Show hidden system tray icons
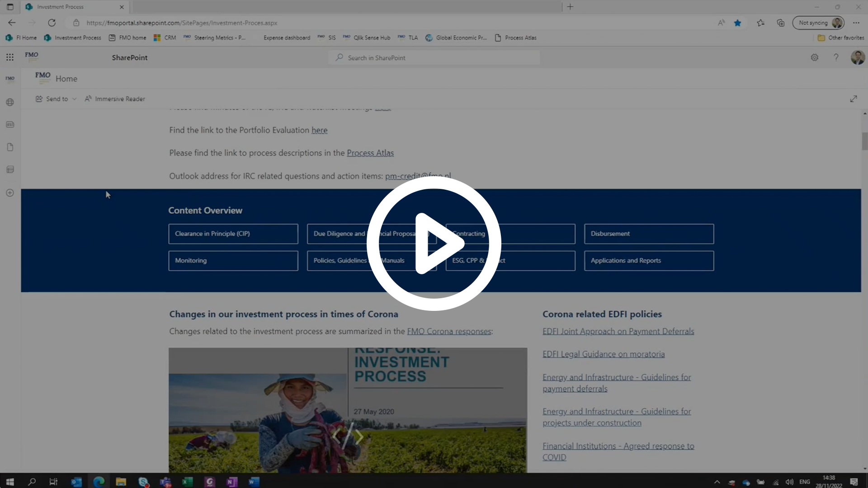Image resolution: width=868 pixels, height=488 pixels. tap(717, 482)
